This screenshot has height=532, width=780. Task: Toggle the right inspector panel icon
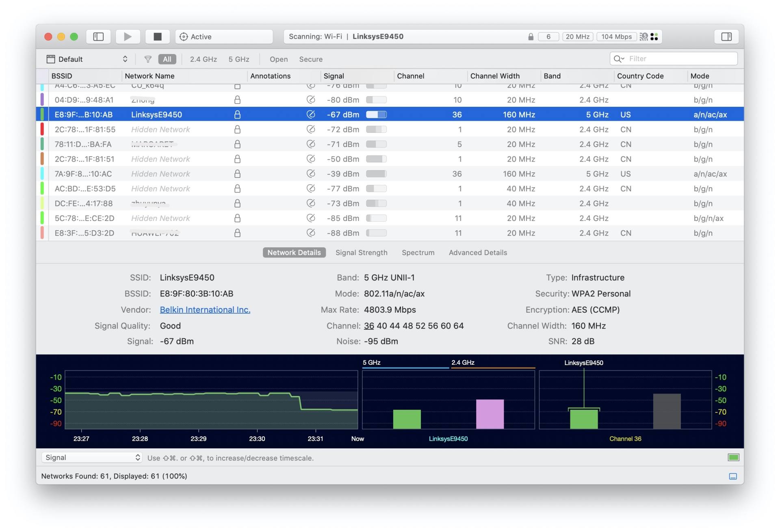pyautogui.click(x=726, y=37)
